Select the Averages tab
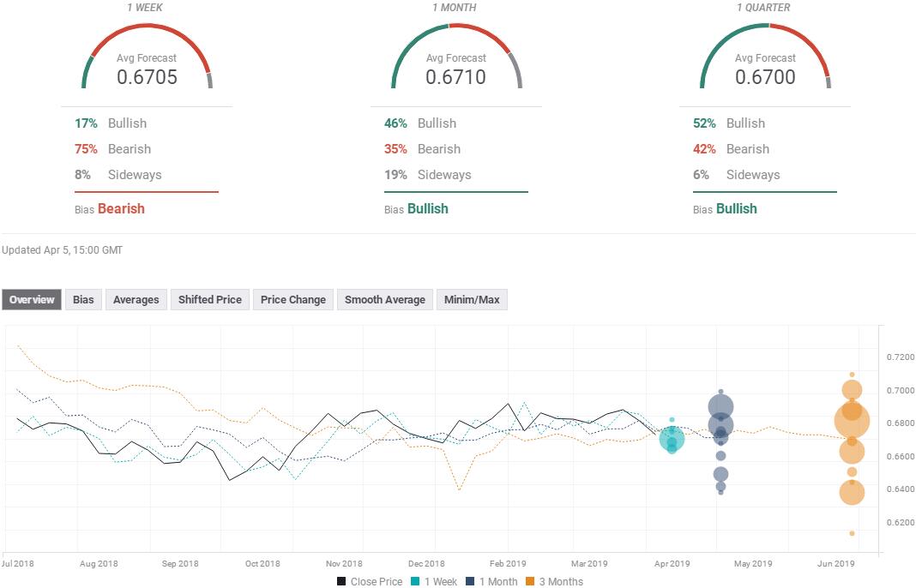 point(136,299)
